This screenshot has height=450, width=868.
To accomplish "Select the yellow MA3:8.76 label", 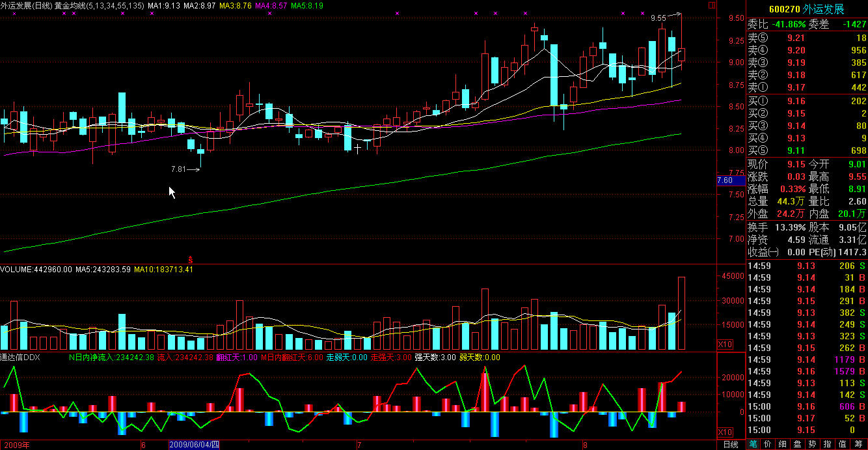I will tap(236, 5).
